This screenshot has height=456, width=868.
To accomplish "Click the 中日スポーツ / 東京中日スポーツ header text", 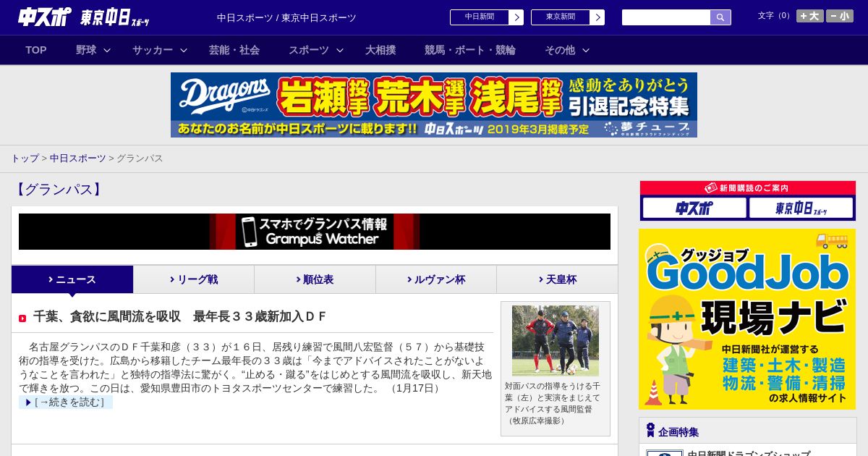I will pyautogui.click(x=286, y=17).
